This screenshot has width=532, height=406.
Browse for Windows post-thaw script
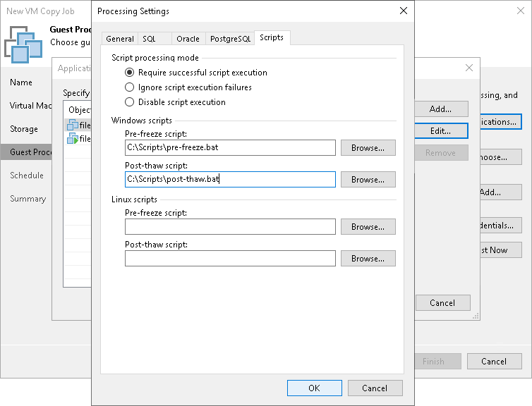368,180
